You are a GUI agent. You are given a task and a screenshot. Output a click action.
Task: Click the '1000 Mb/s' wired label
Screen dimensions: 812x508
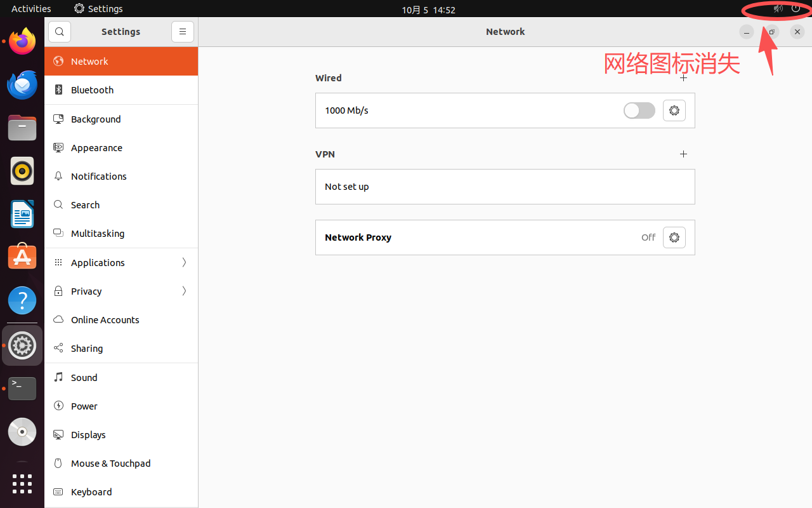pos(346,110)
